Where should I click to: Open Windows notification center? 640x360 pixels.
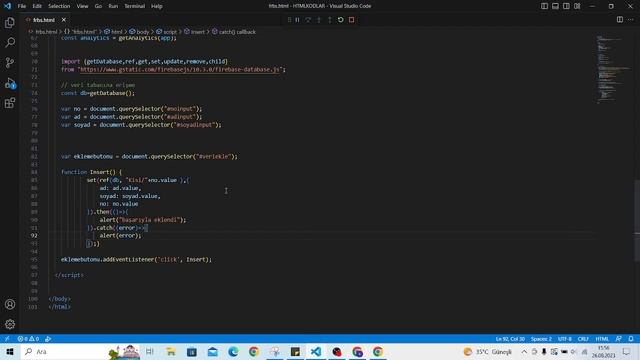[x=627, y=351]
